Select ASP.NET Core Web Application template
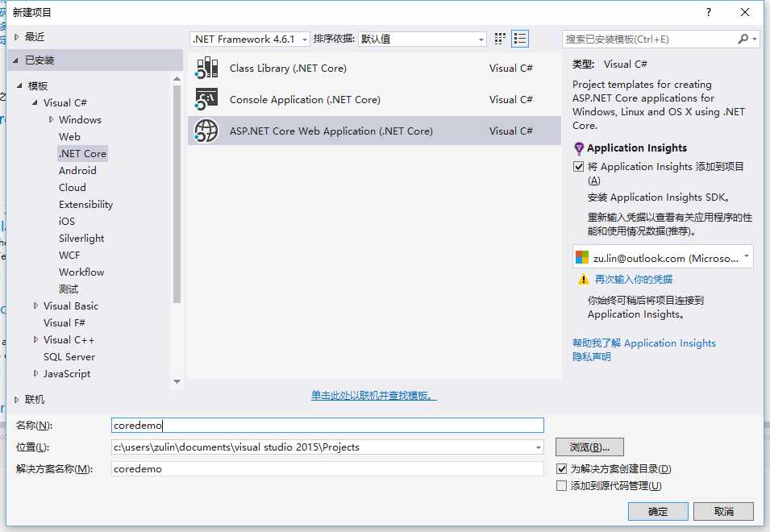The height and width of the screenshot is (532, 770). (x=374, y=131)
